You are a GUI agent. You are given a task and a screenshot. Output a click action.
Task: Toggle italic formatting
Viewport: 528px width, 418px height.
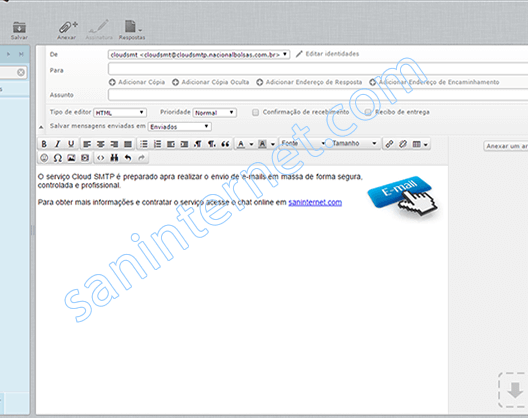58,144
